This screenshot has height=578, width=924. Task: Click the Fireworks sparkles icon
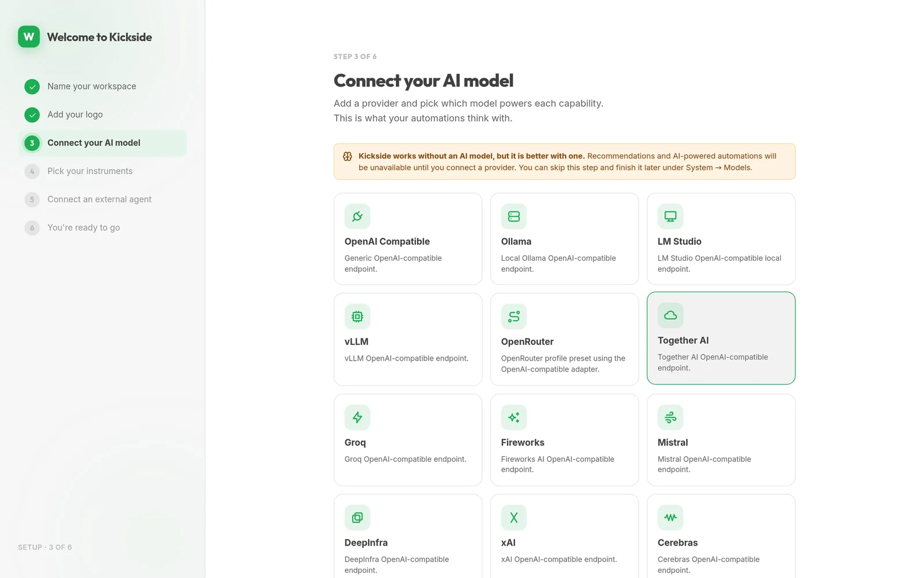click(514, 417)
